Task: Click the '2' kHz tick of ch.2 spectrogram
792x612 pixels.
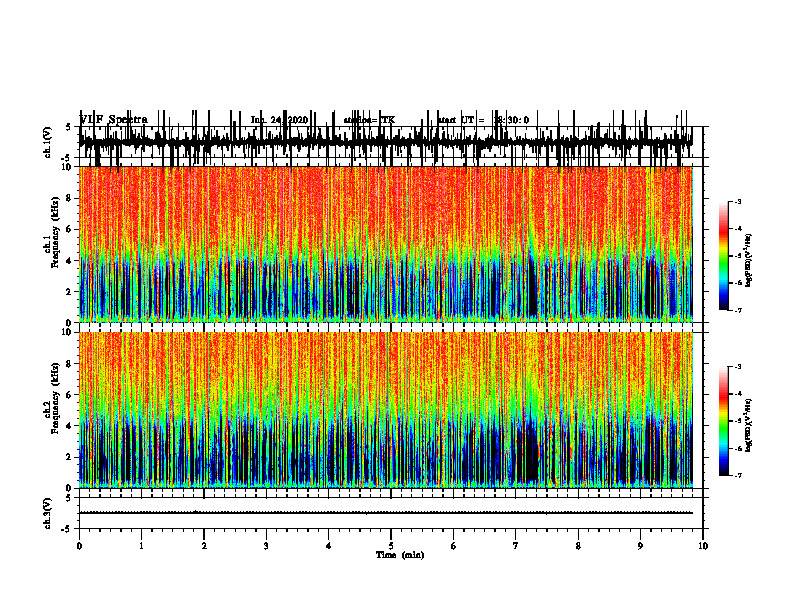Action: [x=70, y=457]
